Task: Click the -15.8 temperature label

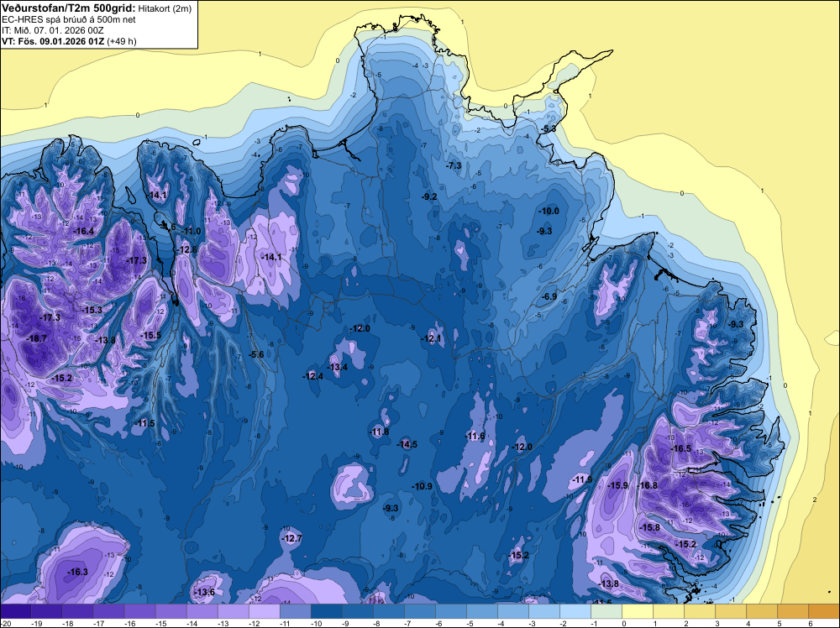Action: click(650, 527)
